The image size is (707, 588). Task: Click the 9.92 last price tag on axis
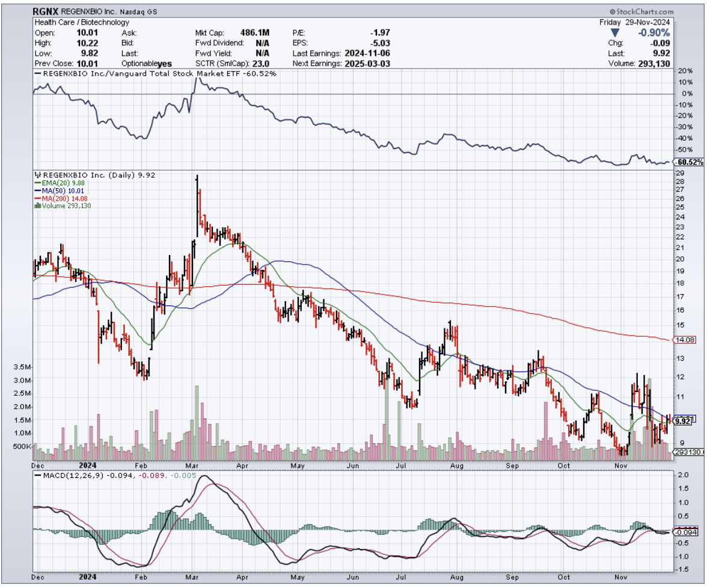coord(685,421)
